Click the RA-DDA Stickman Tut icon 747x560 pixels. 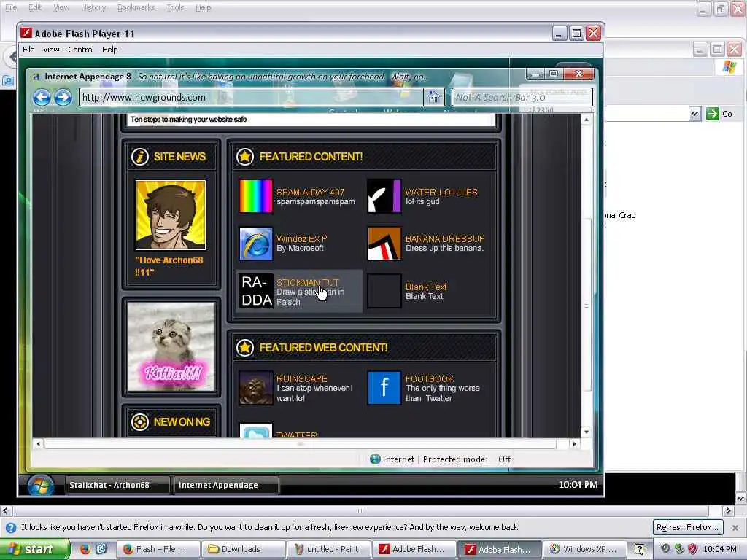[x=256, y=291]
